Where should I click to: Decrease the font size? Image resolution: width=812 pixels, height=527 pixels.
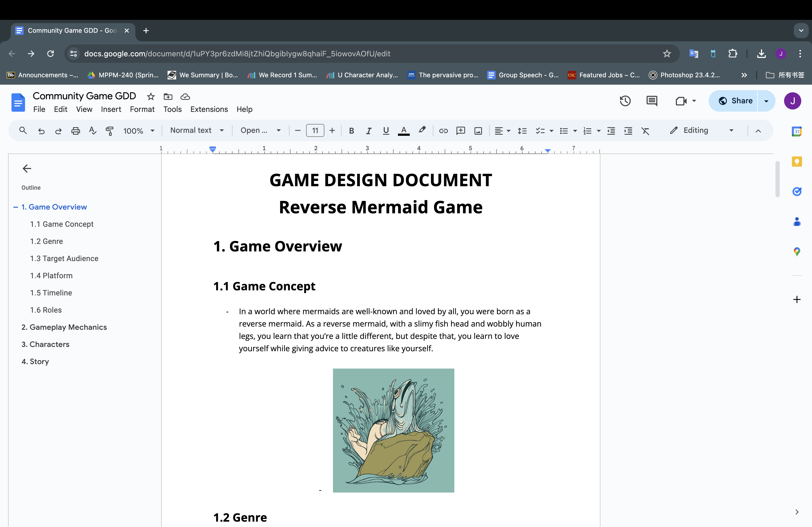[x=298, y=131]
